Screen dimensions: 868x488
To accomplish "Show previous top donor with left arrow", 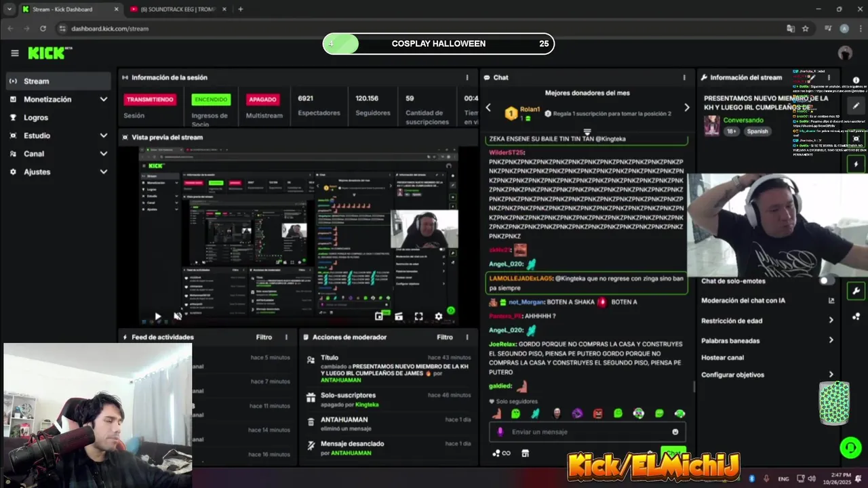I will [488, 108].
